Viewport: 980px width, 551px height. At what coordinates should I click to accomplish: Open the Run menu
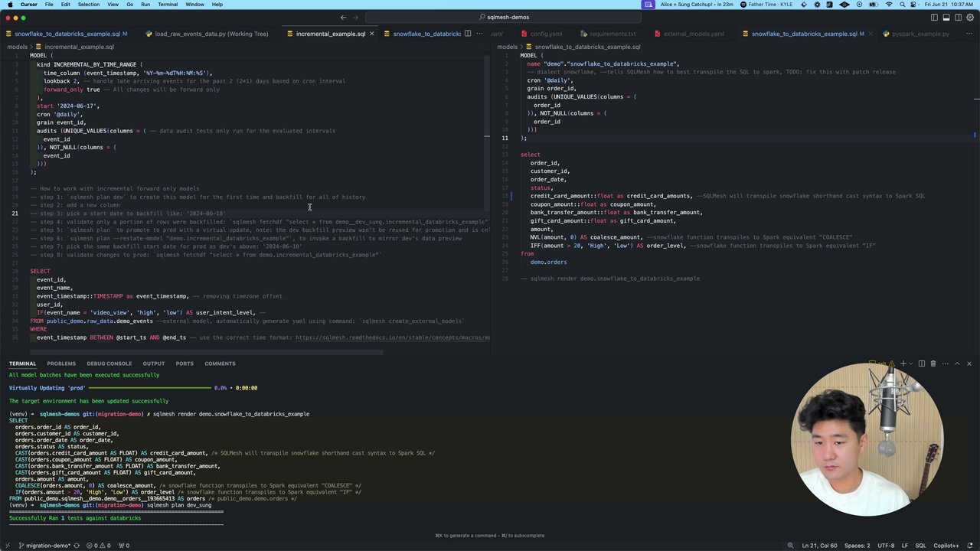(145, 5)
